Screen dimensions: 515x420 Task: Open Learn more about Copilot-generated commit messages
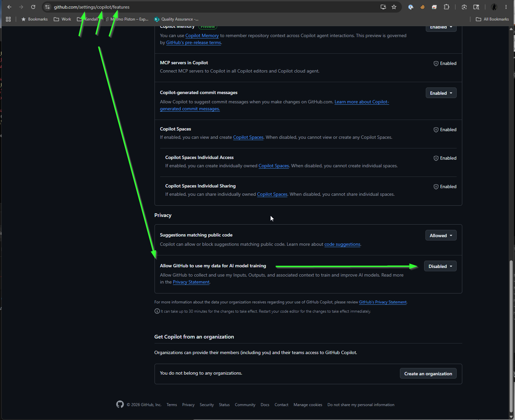click(x=362, y=102)
